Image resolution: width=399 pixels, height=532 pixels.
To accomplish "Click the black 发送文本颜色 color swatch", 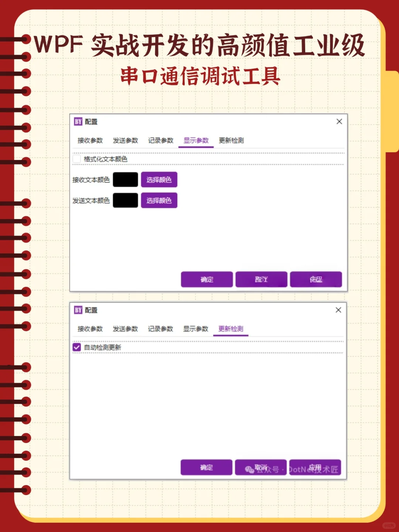I will (126, 201).
